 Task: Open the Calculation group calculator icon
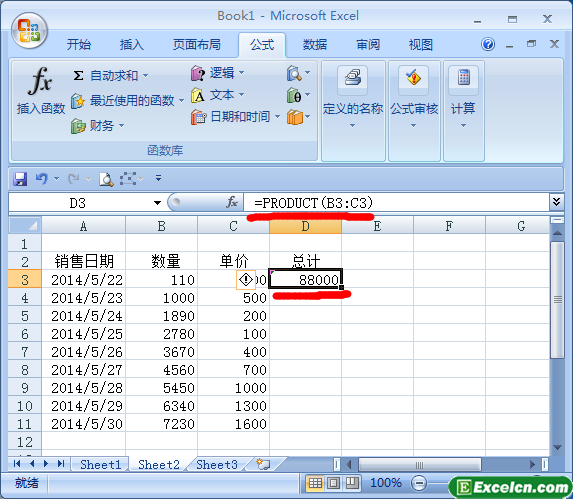pos(464,80)
